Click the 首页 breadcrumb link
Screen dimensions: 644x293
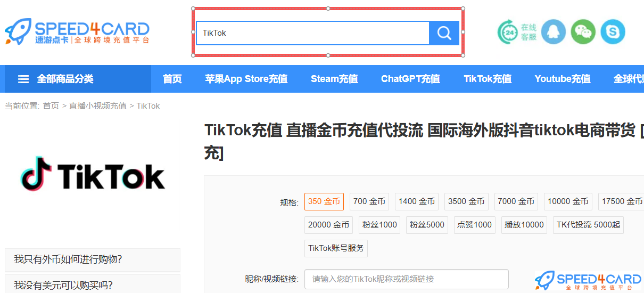pyautogui.click(x=51, y=106)
